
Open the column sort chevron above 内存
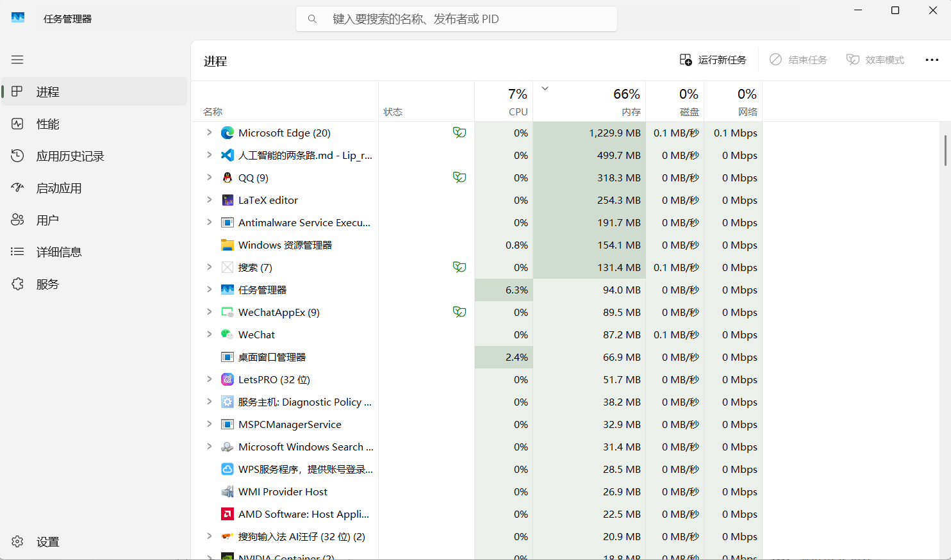[545, 88]
